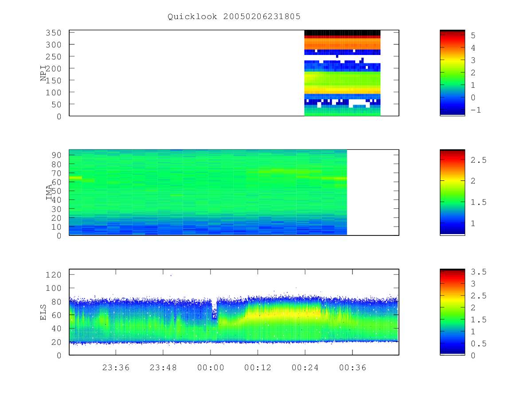Click the 00:24 time axis label
The image size is (532, 399).
[x=305, y=368]
